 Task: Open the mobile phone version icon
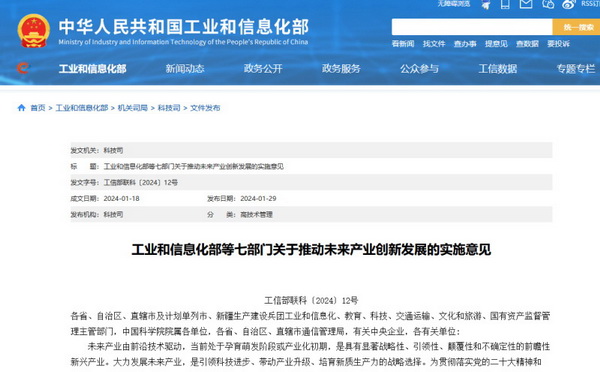click(505, 4)
